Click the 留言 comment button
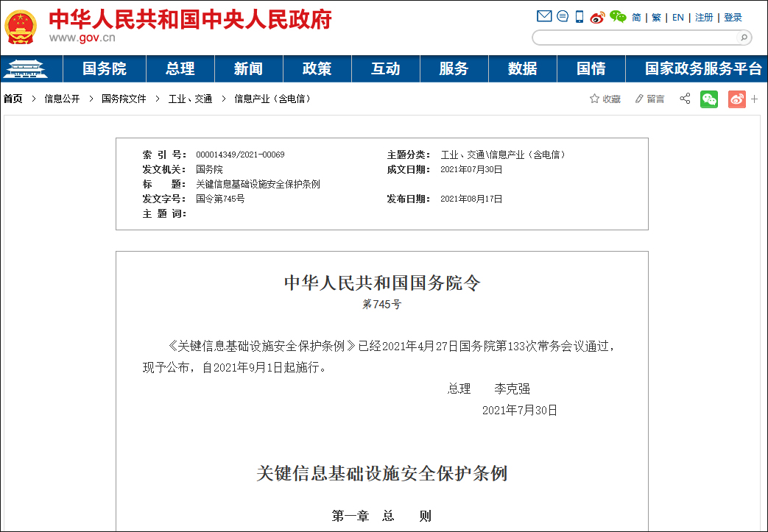 pyautogui.click(x=649, y=99)
